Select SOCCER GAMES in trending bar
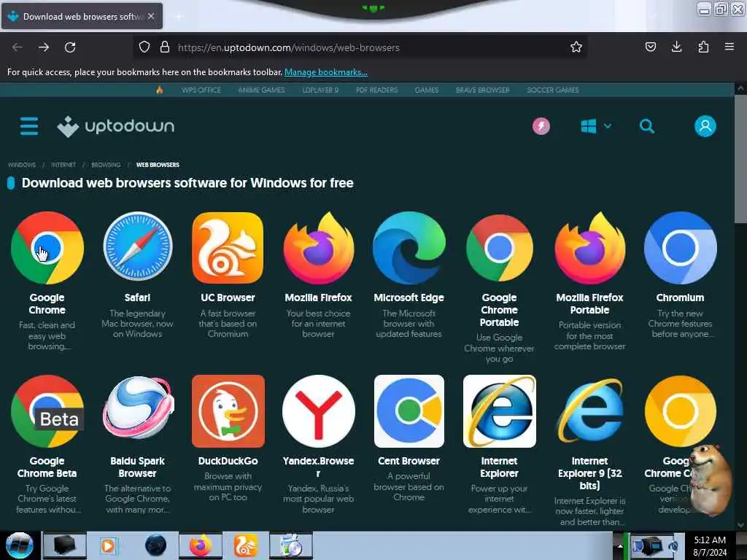This screenshot has height=560, width=747. click(x=553, y=90)
